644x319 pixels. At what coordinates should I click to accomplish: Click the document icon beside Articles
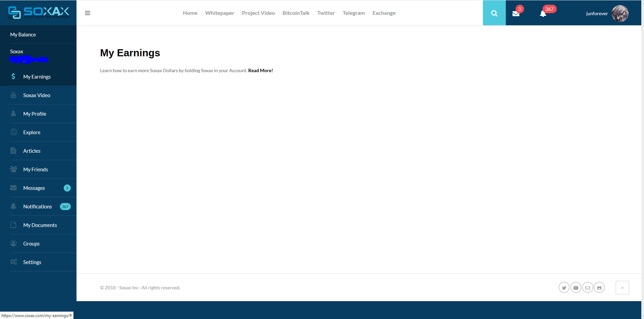pyautogui.click(x=13, y=151)
